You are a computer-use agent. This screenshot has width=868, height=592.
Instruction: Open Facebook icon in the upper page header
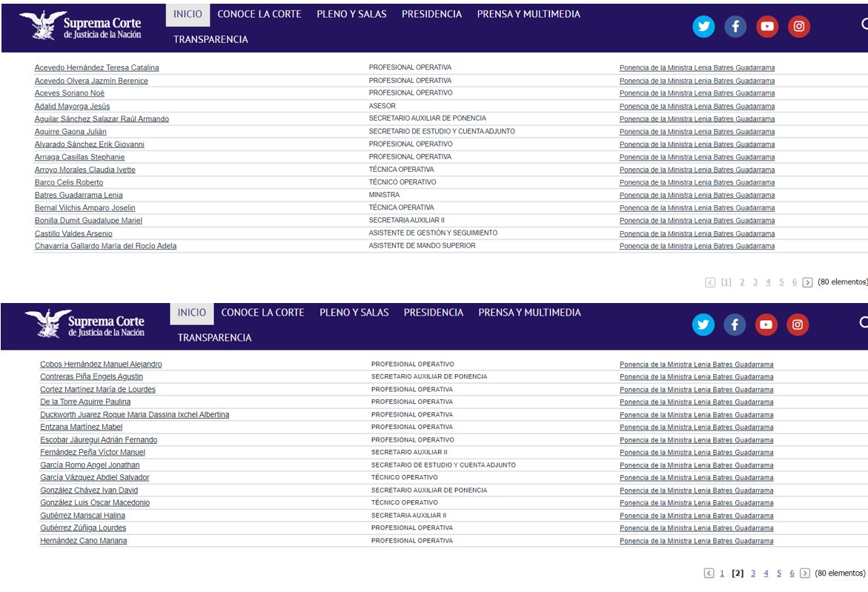coord(735,26)
